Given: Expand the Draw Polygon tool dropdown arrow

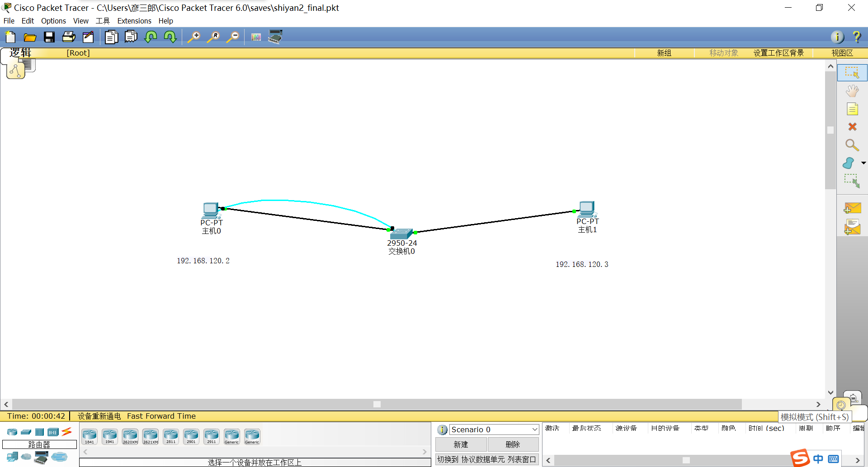Looking at the screenshot, I should pos(863,163).
